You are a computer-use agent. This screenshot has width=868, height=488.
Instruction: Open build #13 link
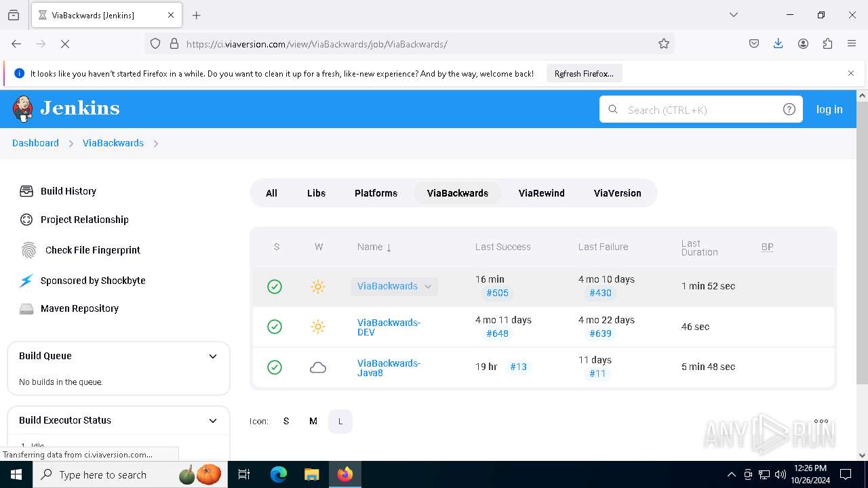pyautogui.click(x=518, y=367)
